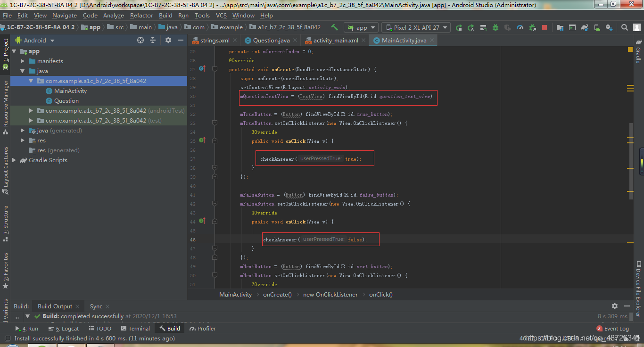This screenshot has width=644, height=347.
Task: Expand the androidTest package node
Action: coord(31,111)
